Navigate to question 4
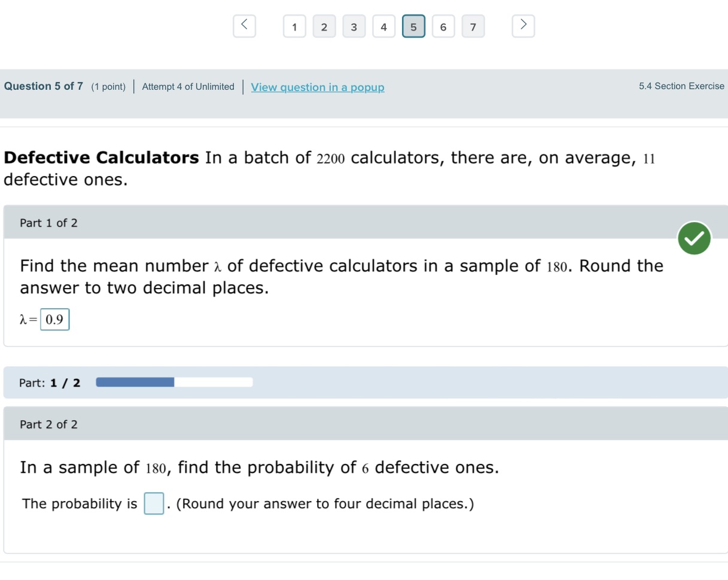Screen dimensions: 728x580 click(383, 27)
